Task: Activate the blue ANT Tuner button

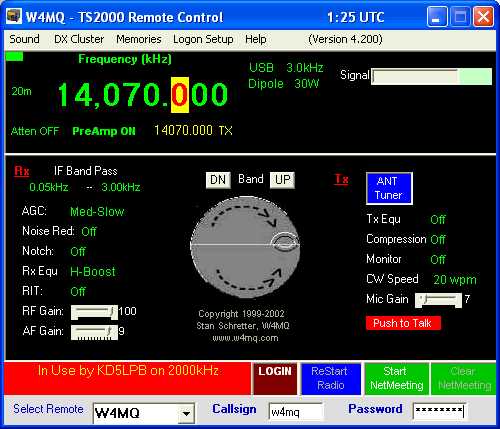Action: (x=389, y=188)
